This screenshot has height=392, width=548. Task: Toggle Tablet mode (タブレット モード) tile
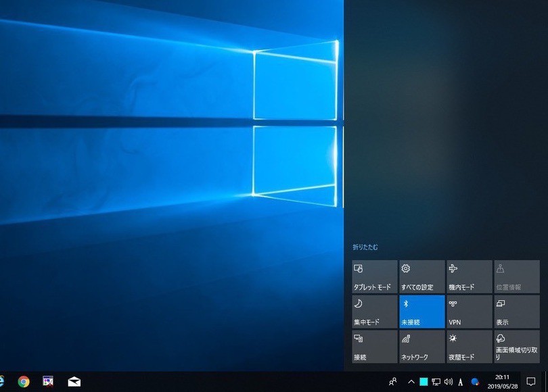coord(375,277)
